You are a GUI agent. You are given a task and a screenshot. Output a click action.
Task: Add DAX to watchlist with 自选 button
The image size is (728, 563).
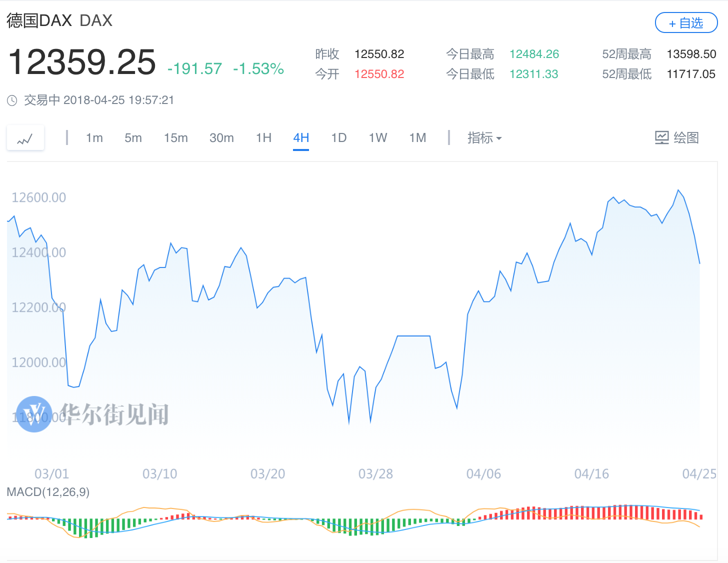point(686,23)
